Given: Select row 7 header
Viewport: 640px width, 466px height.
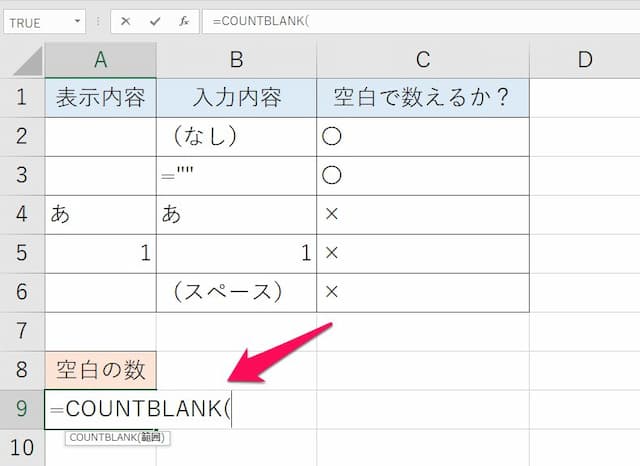Looking at the screenshot, I should (22, 331).
